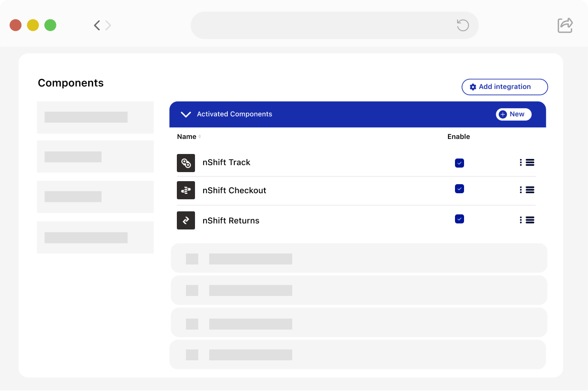588x391 pixels.
Task: Toggle the nShift Returns enable checkbox
Action: [459, 219]
